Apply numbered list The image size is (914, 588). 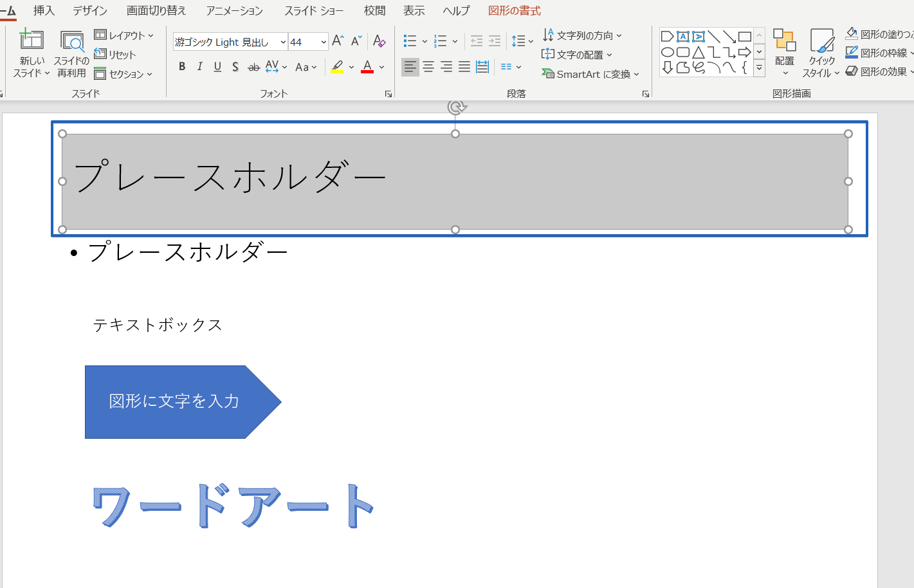tap(441, 41)
